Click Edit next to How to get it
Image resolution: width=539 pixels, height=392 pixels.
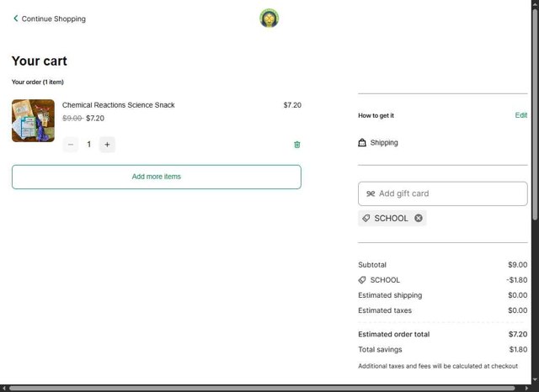pyautogui.click(x=521, y=115)
